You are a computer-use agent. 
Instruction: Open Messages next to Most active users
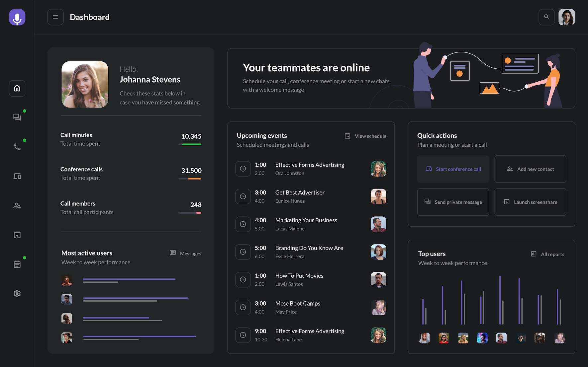[185, 253]
